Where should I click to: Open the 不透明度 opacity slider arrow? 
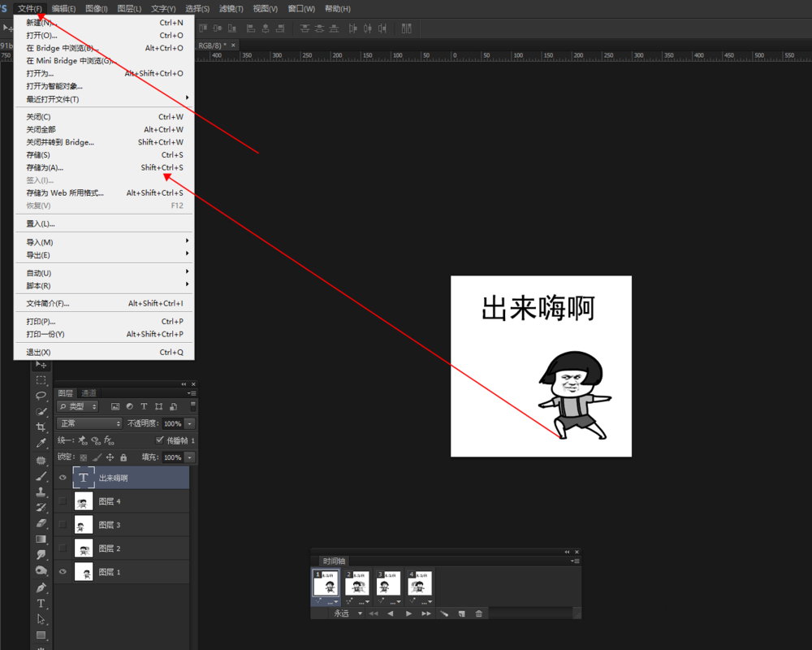tap(190, 423)
